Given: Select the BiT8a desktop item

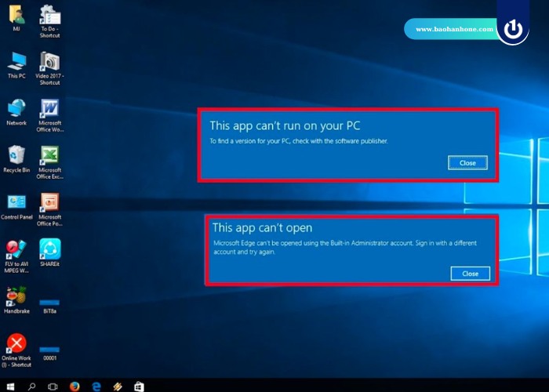Looking at the screenshot, I should [49, 306].
